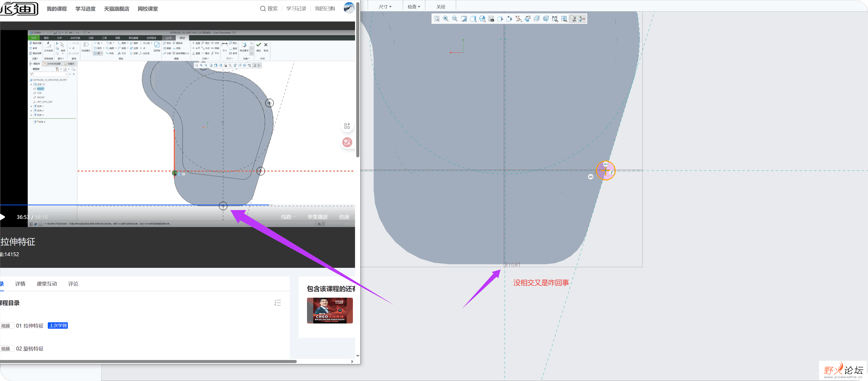Open the Display Style cube icon
This screenshot has height=381, width=868.
[x=473, y=19]
